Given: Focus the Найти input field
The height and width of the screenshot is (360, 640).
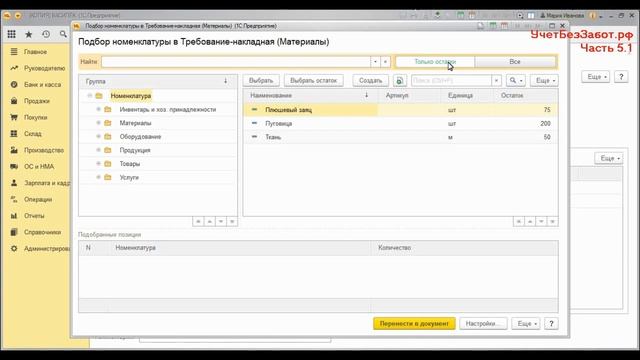Looking at the screenshot, I should click(236, 62).
